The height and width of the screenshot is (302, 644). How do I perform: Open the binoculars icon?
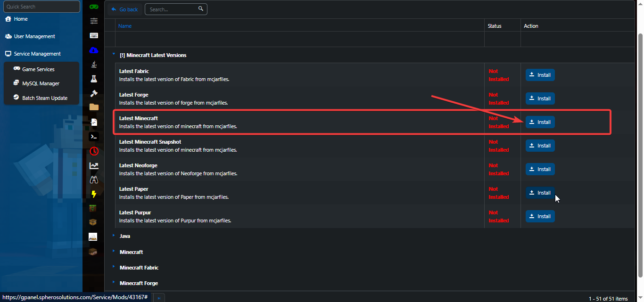(94, 180)
